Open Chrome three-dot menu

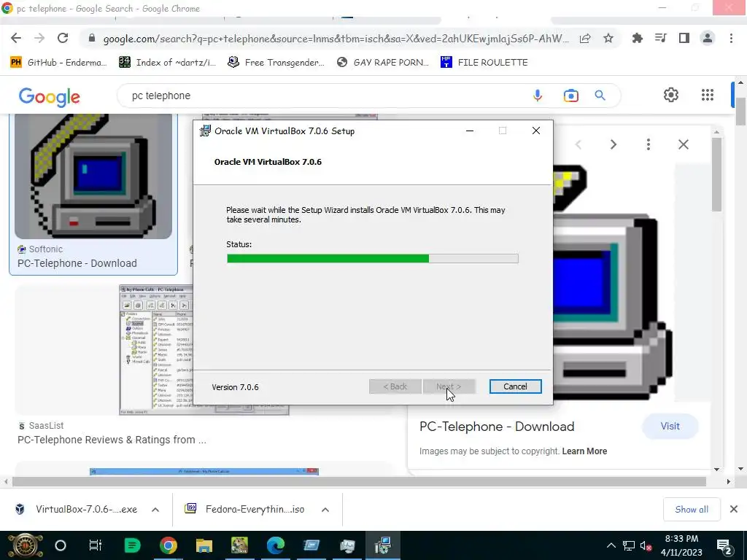click(731, 38)
